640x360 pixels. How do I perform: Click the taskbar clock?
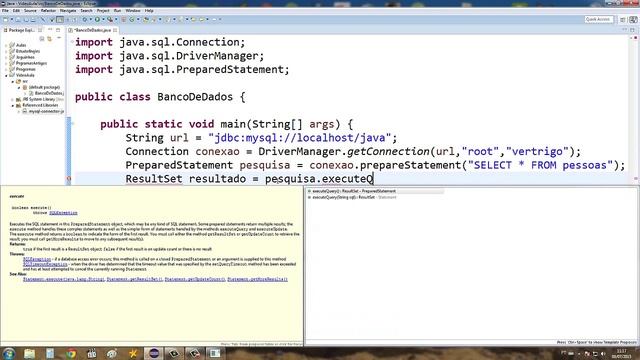[622, 353]
